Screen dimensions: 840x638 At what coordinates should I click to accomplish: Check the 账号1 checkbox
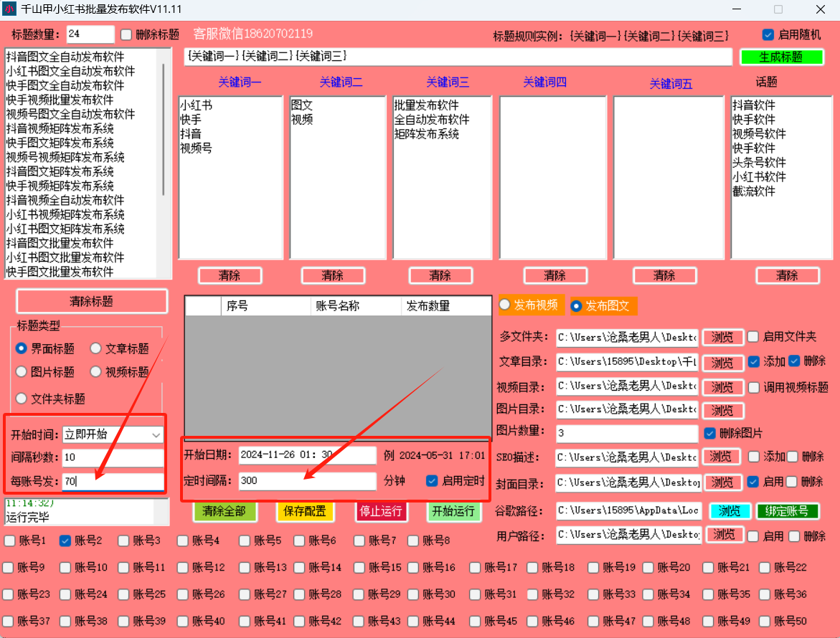tap(9, 541)
